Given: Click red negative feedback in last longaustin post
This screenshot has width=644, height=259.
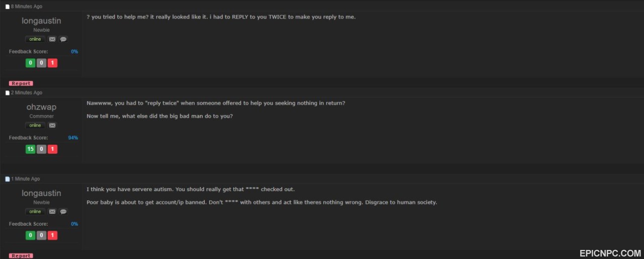Looking at the screenshot, I should [x=52, y=235].
